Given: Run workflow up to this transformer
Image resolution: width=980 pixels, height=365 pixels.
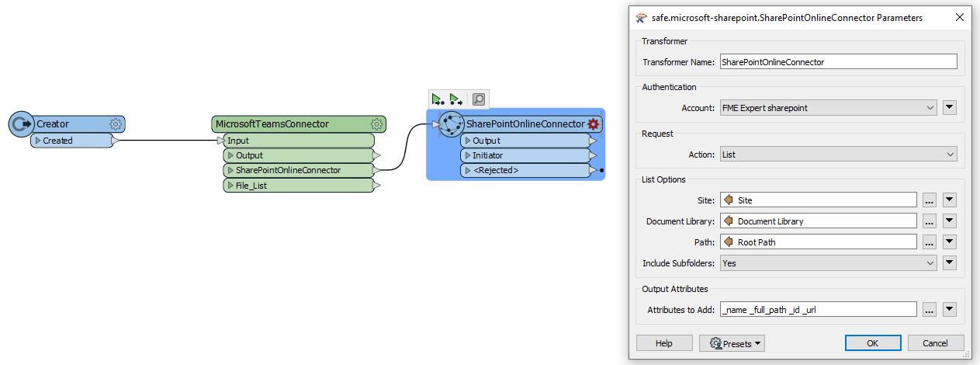Looking at the screenshot, I should 438,99.
